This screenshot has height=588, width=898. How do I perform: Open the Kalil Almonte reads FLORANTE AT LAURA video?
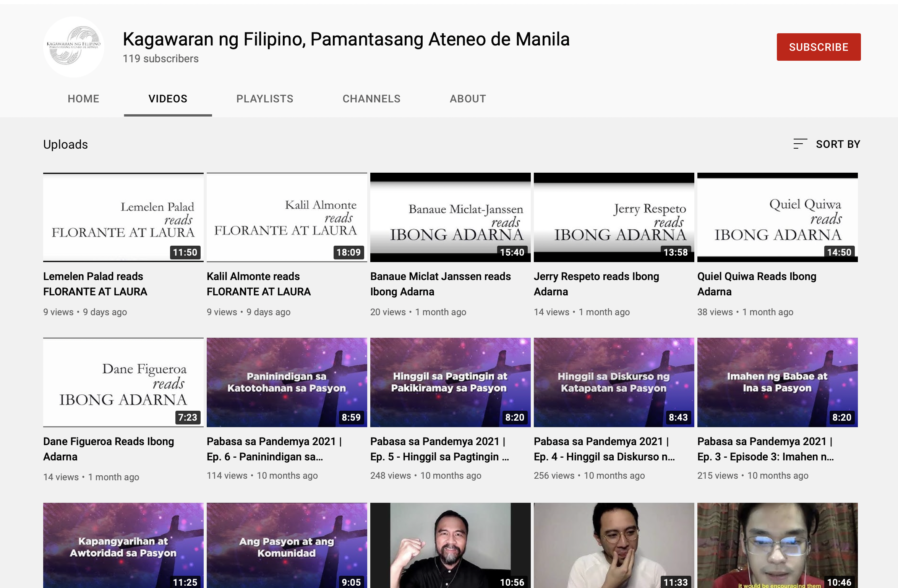pyautogui.click(x=286, y=217)
